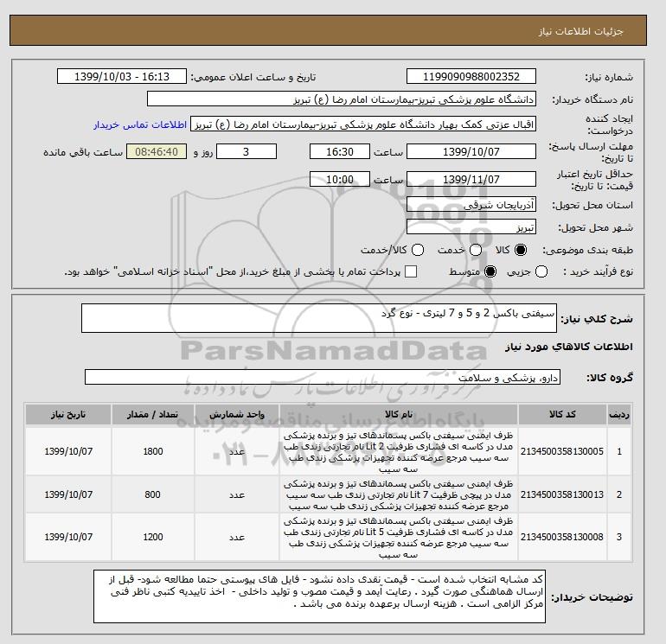Select the کالا radio button
The image size is (666, 644).
coord(521,250)
